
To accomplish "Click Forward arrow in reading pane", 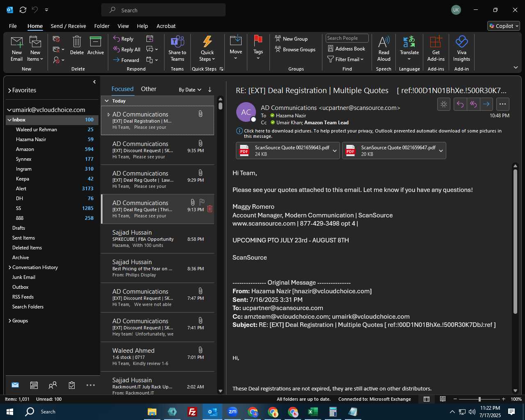I will click(x=486, y=104).
